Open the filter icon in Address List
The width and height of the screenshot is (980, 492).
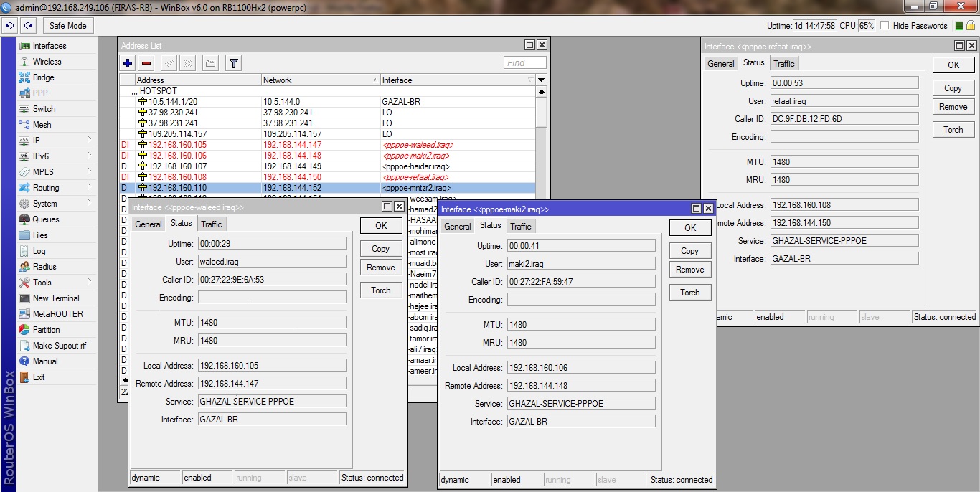pyautogui.click(x=233, y=63)
